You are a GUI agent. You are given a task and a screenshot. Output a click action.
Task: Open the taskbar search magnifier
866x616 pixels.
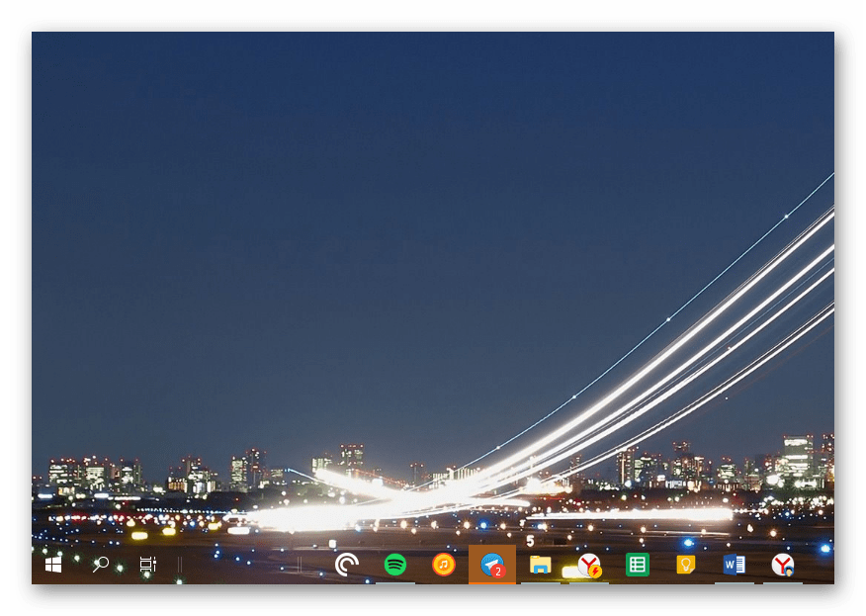pyautogui.click(x=101, y=565)
